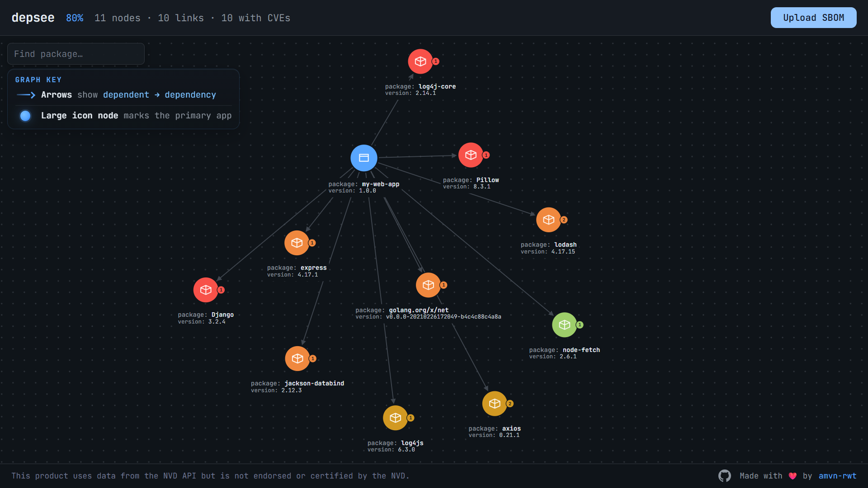This screenshot has height=488, width=868.
Task: Click the axios package icon
Action: click(x=495, y=404)
